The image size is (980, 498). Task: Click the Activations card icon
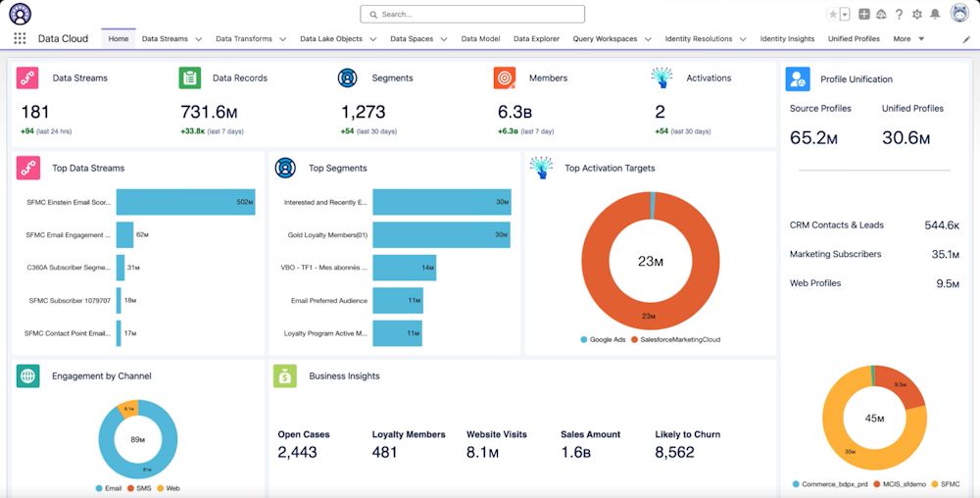pyautogui.click(x=661, y=77)
